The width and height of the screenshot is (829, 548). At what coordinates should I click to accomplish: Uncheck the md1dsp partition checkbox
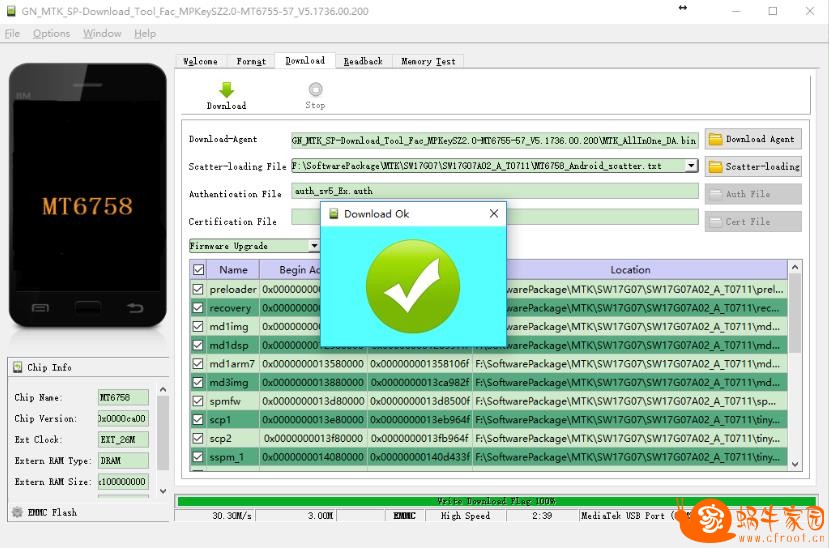tap(198, 345)
